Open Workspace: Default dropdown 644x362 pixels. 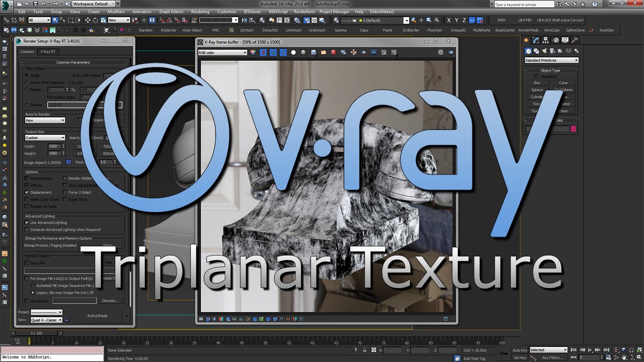(x=94, y=4)
